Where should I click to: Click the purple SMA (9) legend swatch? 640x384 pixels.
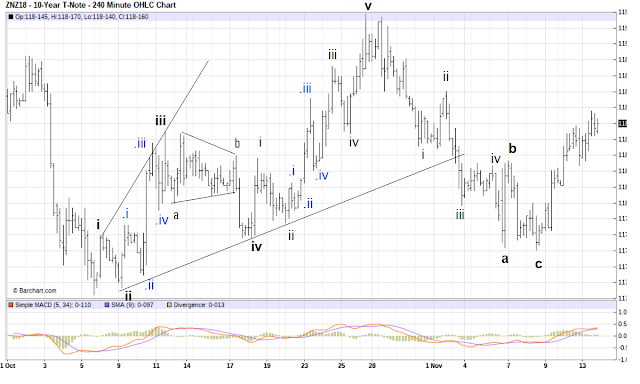[107, 305]
